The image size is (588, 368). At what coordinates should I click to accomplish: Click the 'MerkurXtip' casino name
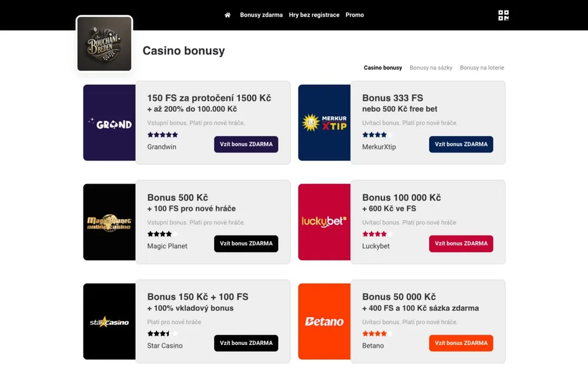pyautogui.click(x=379, y=147)
